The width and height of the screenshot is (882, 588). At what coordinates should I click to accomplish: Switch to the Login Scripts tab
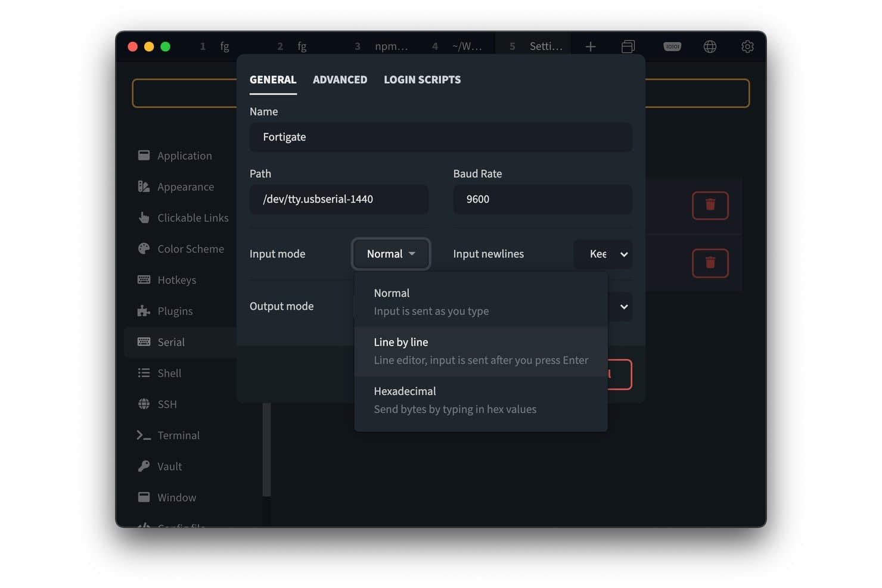(422, 80)
